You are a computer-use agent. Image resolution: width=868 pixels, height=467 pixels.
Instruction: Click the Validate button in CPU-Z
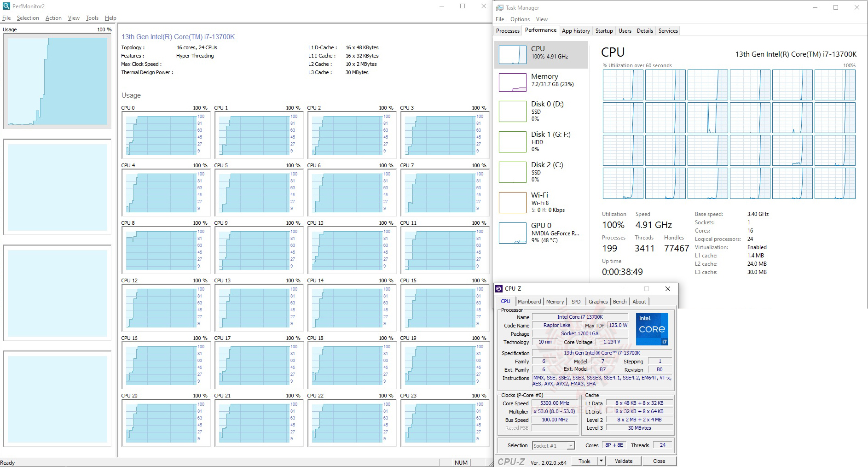[624, 461]
